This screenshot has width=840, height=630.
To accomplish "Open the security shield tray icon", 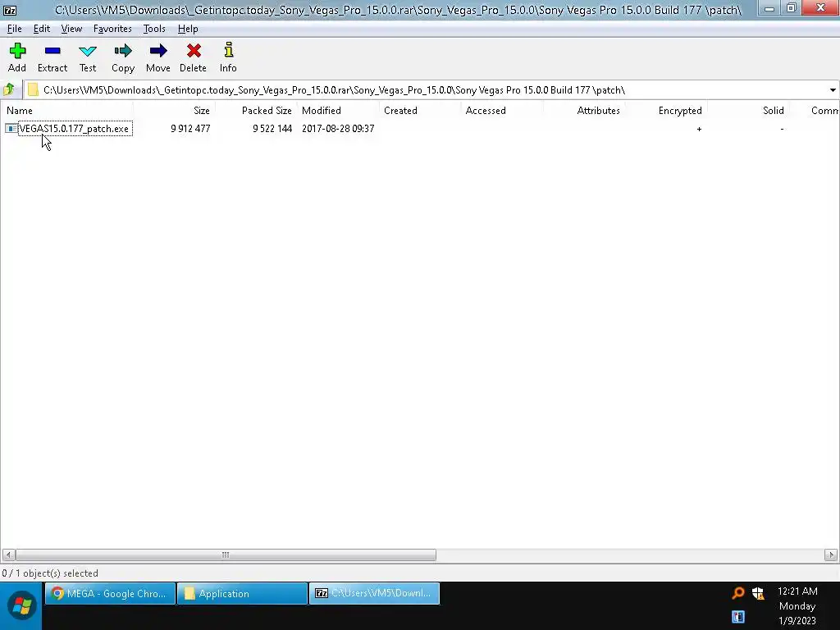I will click(x=757, y=593).
